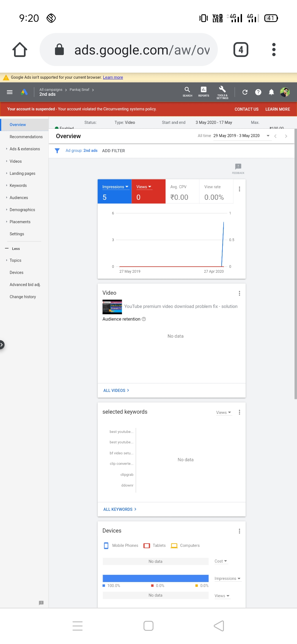
Task: Click CONTACT US in suspension banner
Action: [x=246, y=109]
